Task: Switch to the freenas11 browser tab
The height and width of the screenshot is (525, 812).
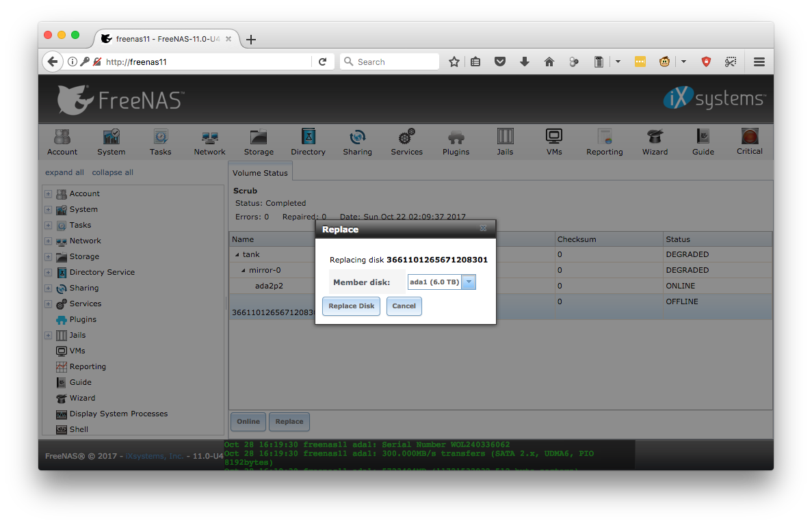Action: [x=168, y=39]
